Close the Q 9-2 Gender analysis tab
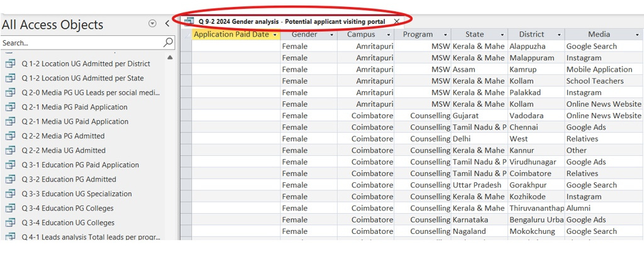The height and width of the screenshot is (259, 644). pyautogui.click(x=396, y=21)
